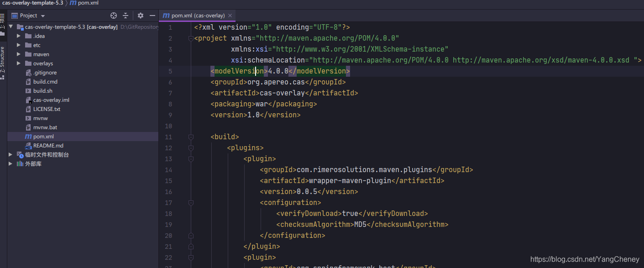Click the checksumAlgorithm MD5 value
Viewport: 644px width, 268px height.
pyautogui.click(x=360, y=225)
